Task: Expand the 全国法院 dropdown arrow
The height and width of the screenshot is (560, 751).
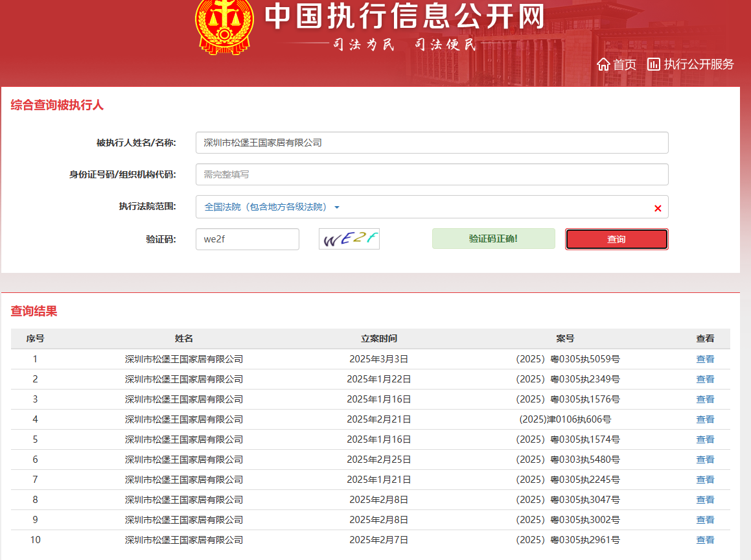Action: click(x=337, y=207)
